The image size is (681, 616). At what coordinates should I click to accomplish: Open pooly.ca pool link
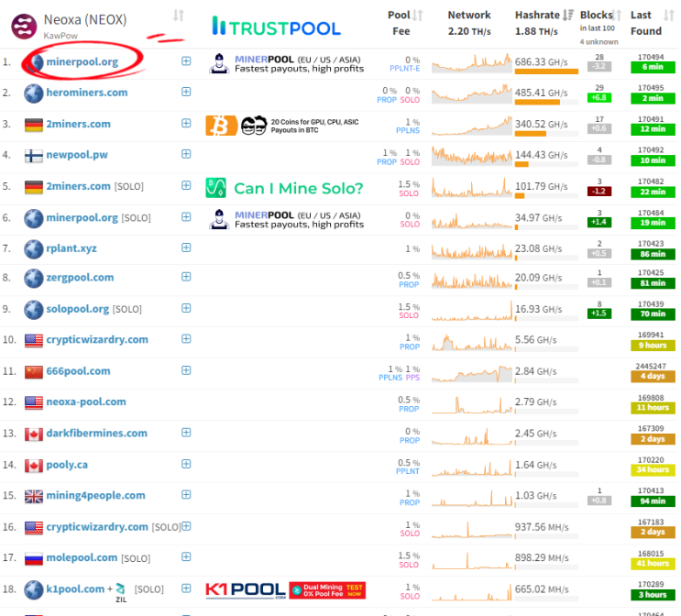pos(67,465)
